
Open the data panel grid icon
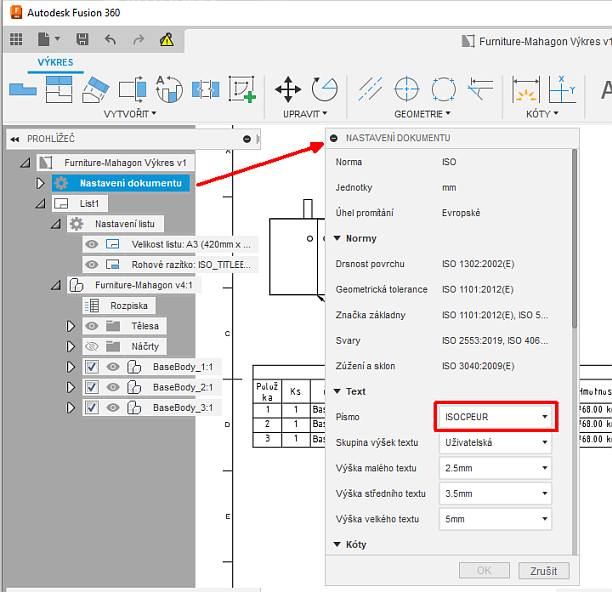click(x=16, y=40)
